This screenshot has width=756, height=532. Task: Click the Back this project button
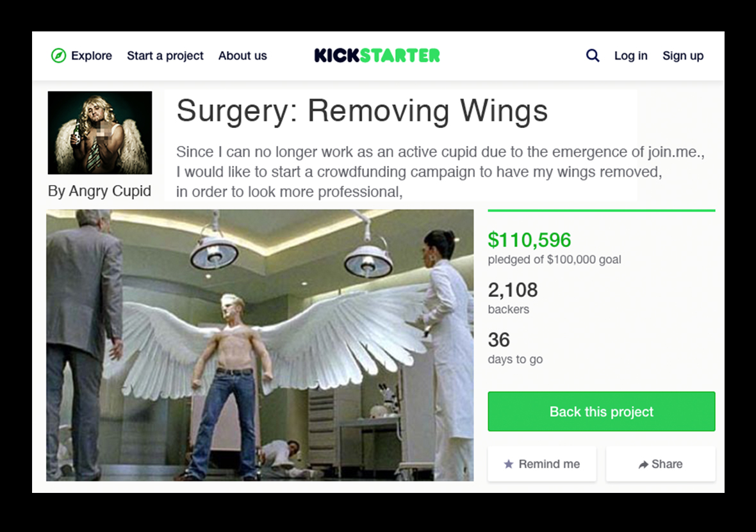[601, 412]
